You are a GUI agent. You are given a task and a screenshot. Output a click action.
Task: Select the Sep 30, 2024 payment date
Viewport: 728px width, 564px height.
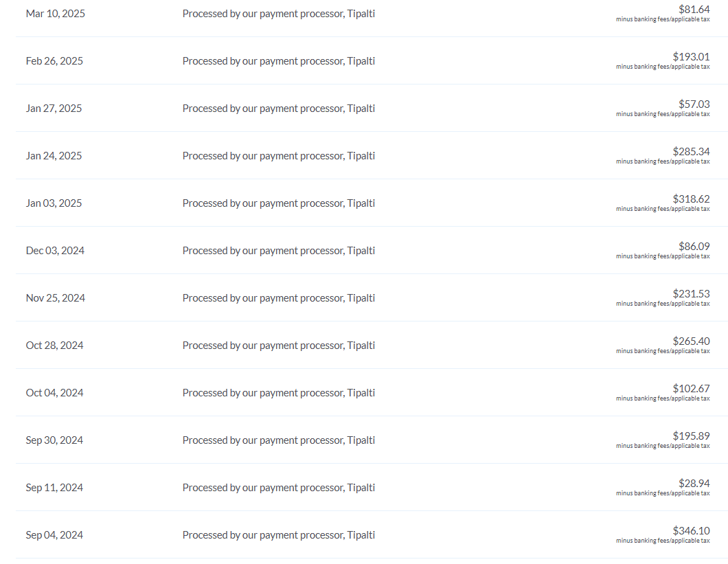click(x=54, y=440)
